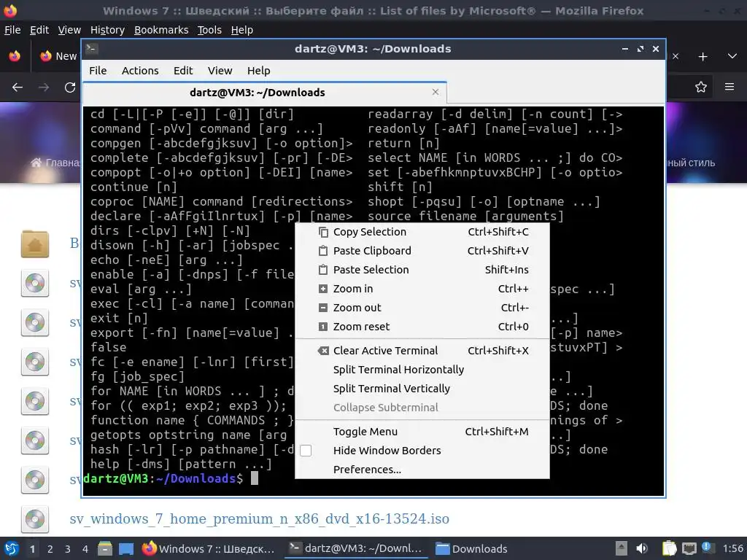Click Firefox back arrow button
The image size is (747, 560).
click(x=18, y=87)
